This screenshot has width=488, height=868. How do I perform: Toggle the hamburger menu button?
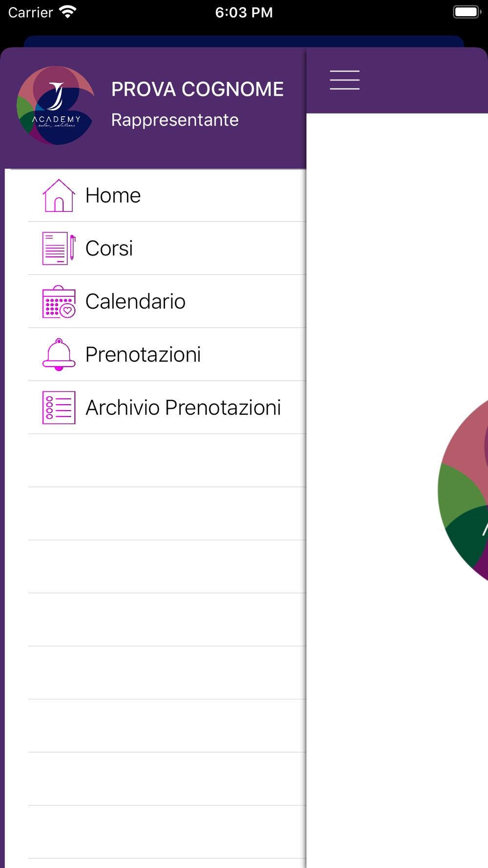[345, 80]
